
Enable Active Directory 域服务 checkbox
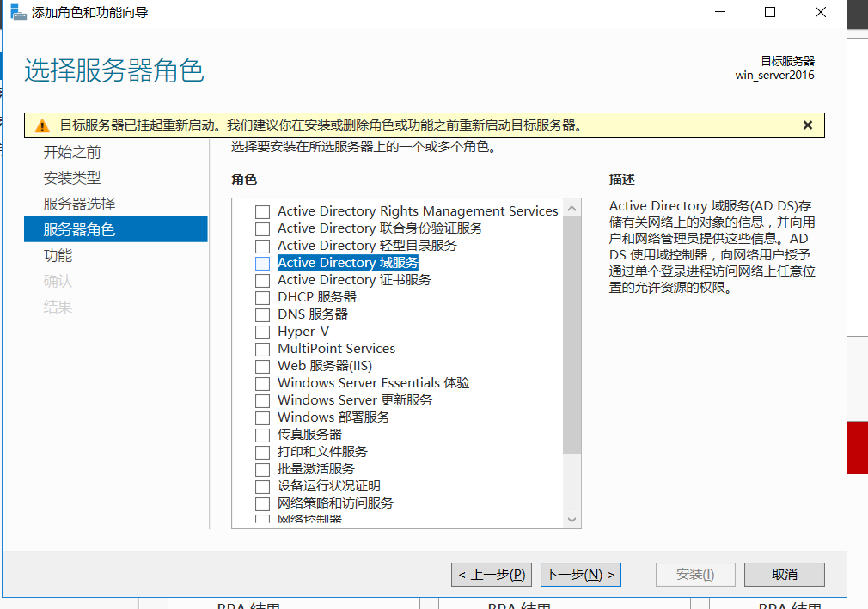(262, 264)
